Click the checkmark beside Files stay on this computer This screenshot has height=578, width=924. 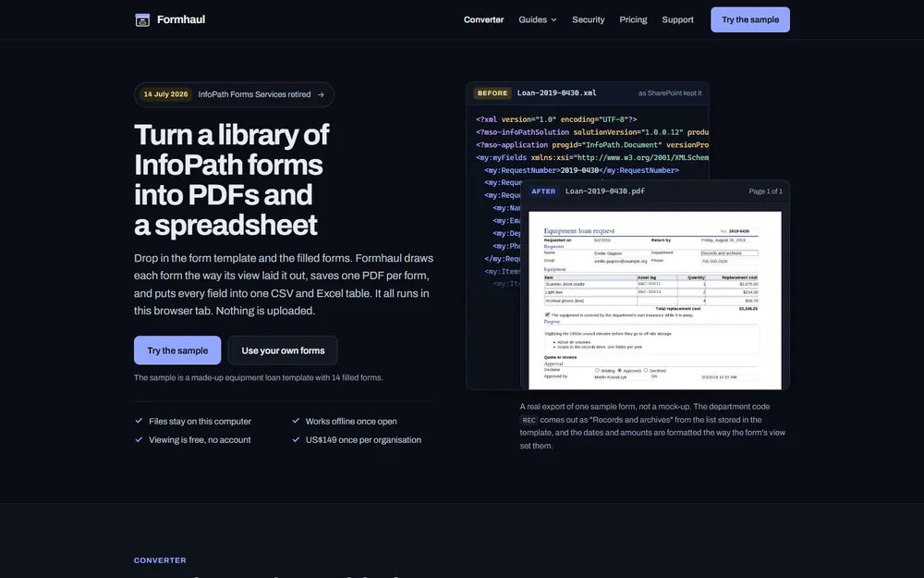(x=140, y=421)
